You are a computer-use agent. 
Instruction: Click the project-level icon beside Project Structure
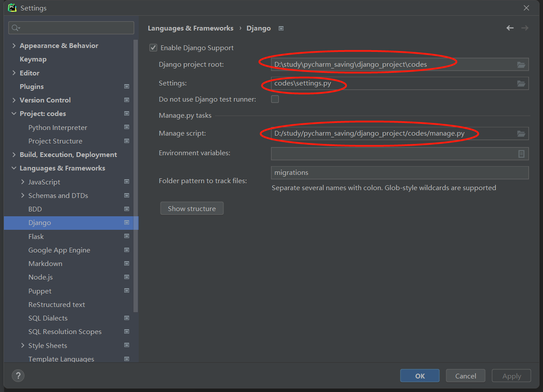(x=126, y=141)
